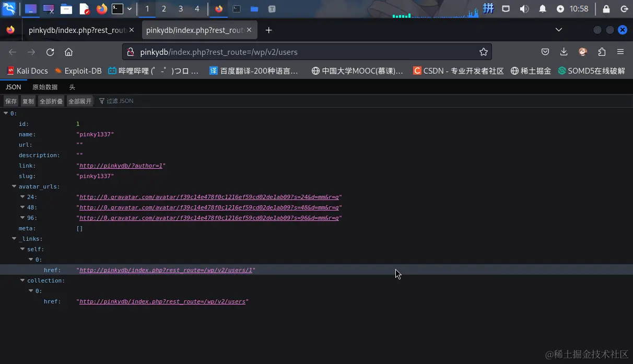633x364 pixels.
Task: Open the Kali dragon applications menu
Action: [x=9, y=8]
